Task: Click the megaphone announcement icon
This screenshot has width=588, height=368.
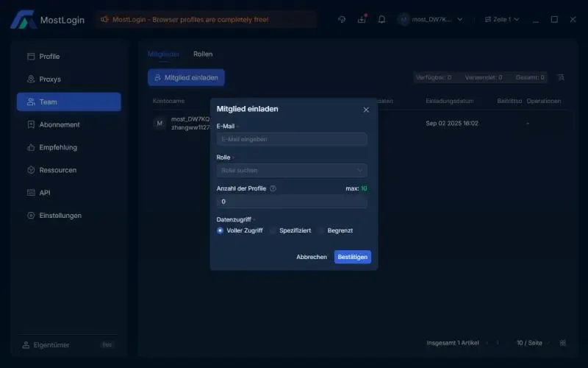Action: click(104, 19)
